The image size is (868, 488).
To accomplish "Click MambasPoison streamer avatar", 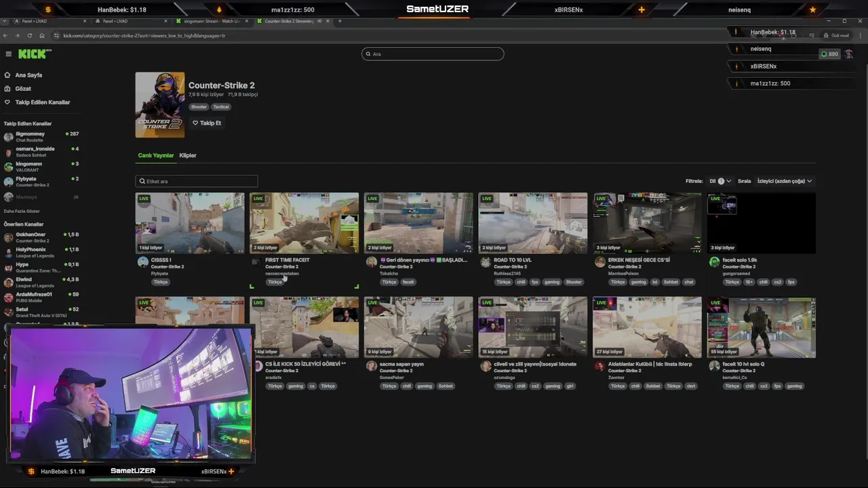I will coord(599,262).
